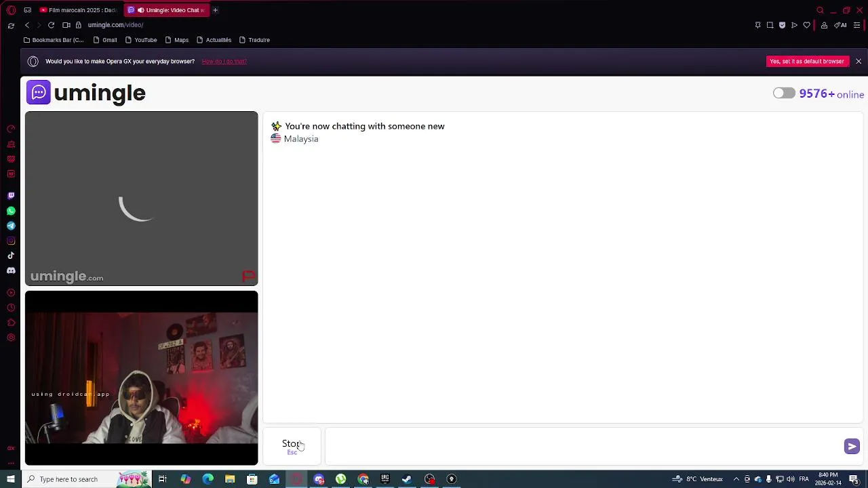
Task: Click the '9576+ online' counter
Action: pyautogui.click(x=831, y=94)
